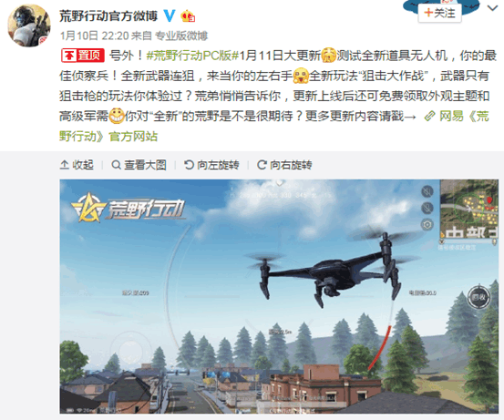Screen dimensions: 504x420
Task: Open the #荒野行动PC版# hashtag topic
Action: pyautogui.click(x=192, y=56)
